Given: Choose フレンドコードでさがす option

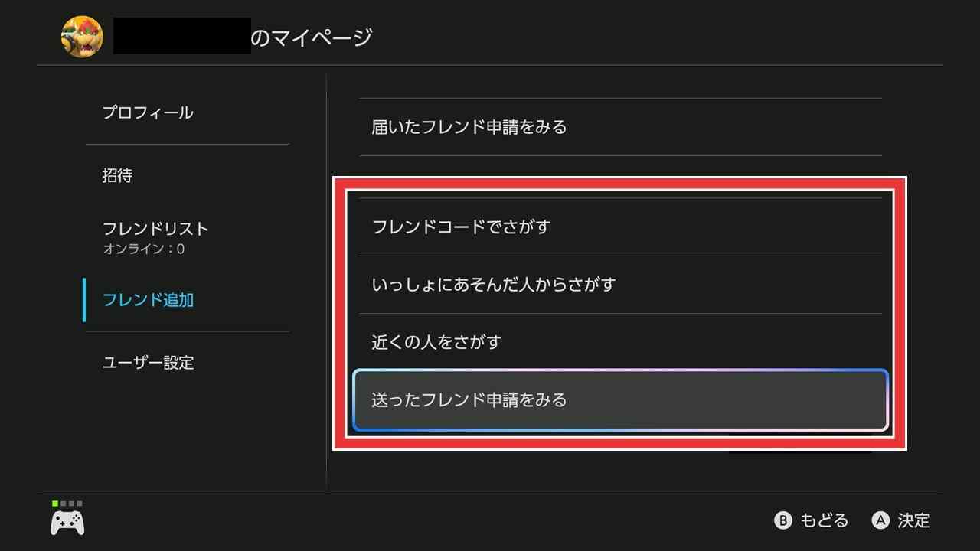Looking at the screenshot, I should click(461, 227).
